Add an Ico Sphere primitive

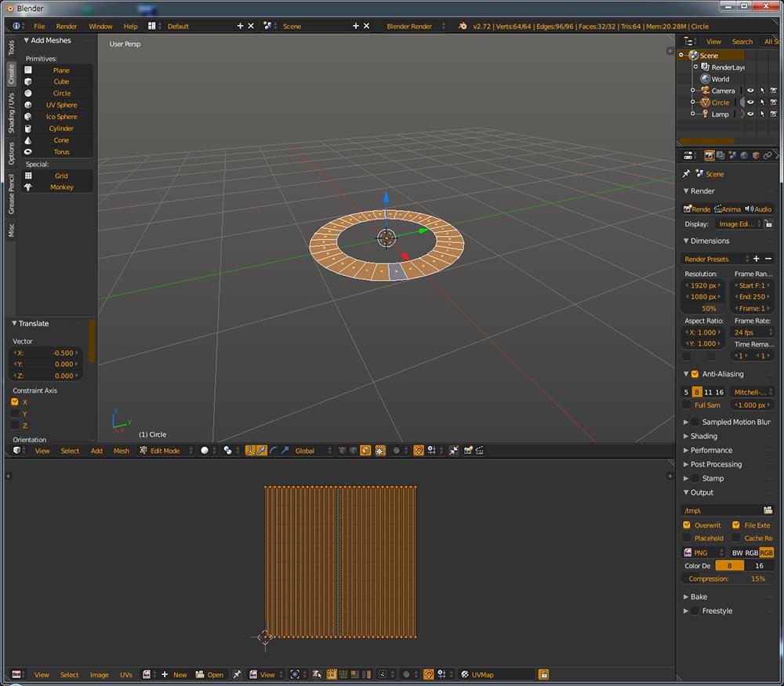(61, 117)
